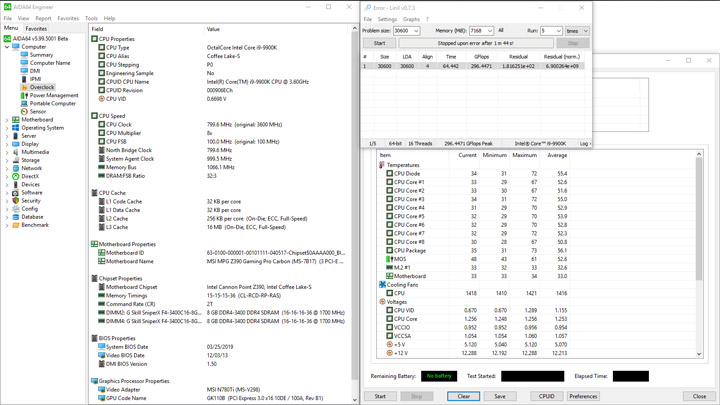This screenshot has height=405, width=720.
Task: Open the LinX Settings menu
Action: coord(387,19)
